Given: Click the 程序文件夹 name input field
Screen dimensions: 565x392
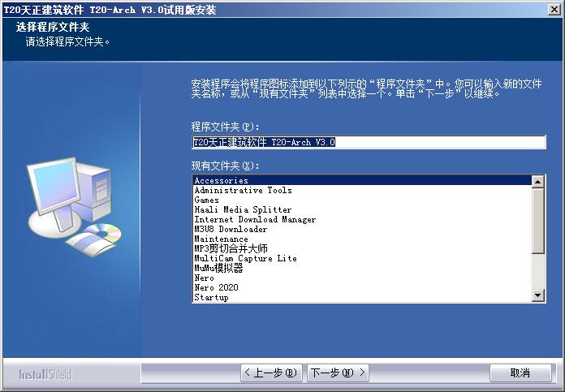Looking at the screenshot, I should coord(369,142).
